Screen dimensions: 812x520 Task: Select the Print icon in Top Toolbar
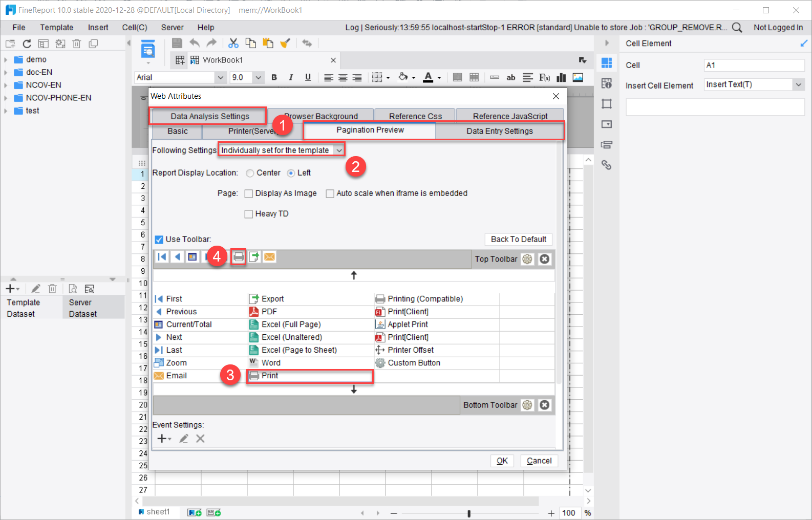239,257
